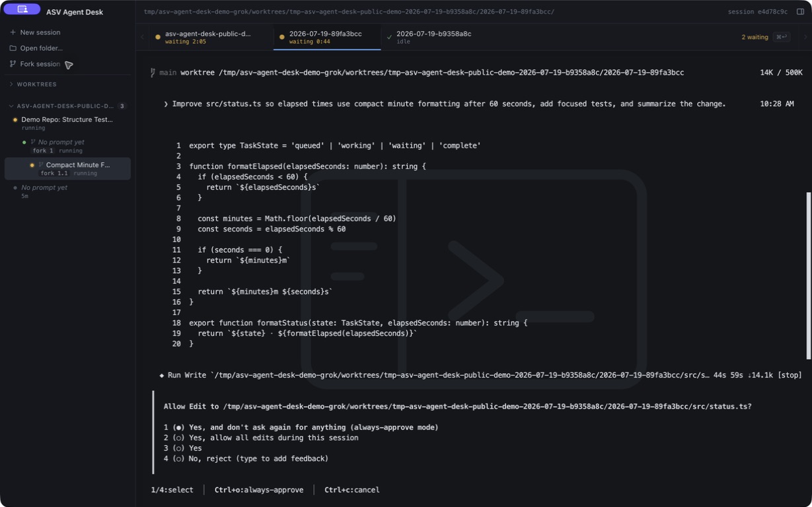
Task: Switch to the 2026-07-19-b9358a8c idle tab
Action: point(435,37)
